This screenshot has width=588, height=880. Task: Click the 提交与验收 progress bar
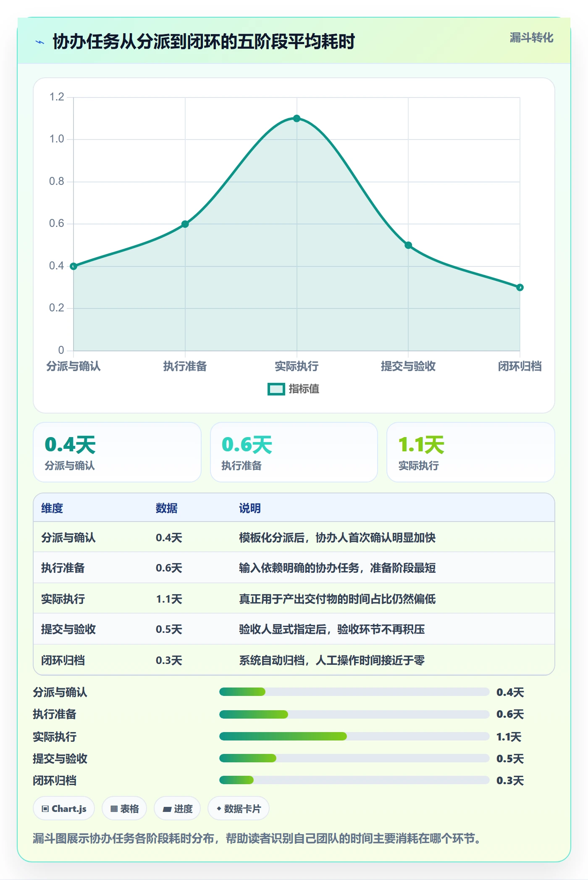pyautogui.click(x=354, y=758)
